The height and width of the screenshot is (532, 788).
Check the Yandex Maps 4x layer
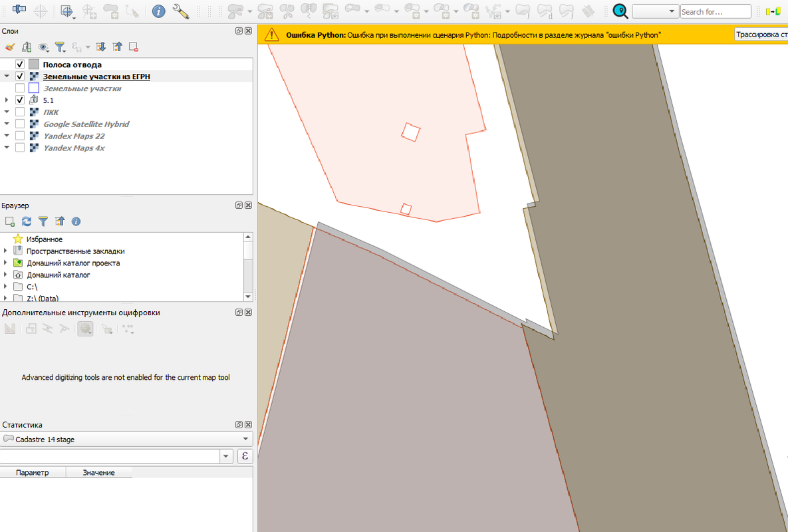20,148
